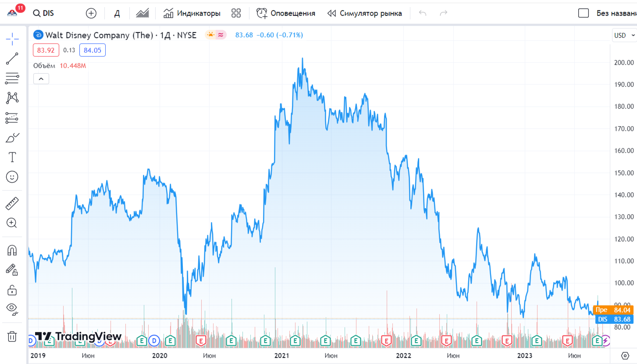The height and width of the screenshot is (364, 637).
Task: Add a symbol to compare using plus
Action: click(91, 13)
